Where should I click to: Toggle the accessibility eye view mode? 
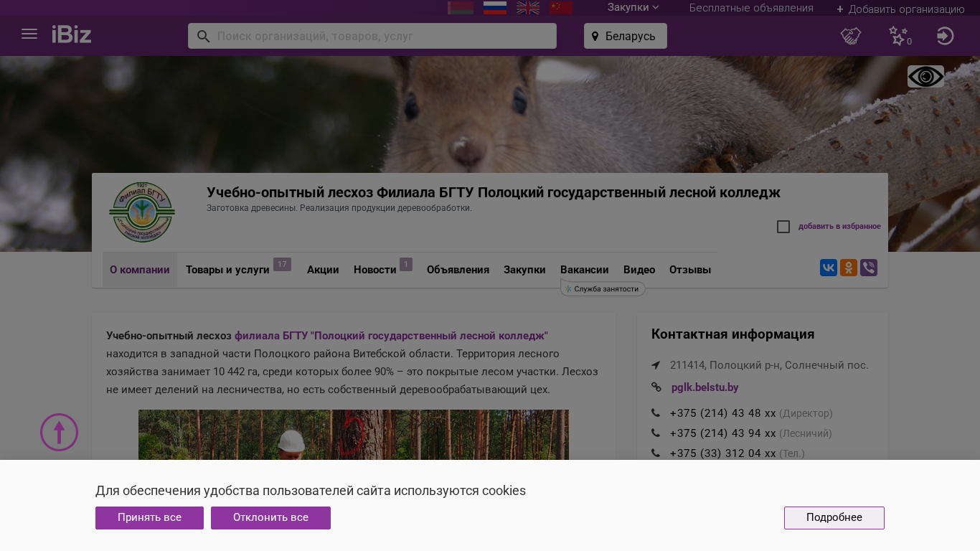tap(925, 77)
